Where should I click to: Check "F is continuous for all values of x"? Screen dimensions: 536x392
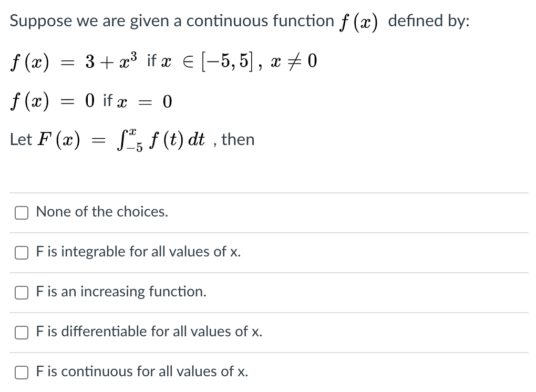click(21, 372)
